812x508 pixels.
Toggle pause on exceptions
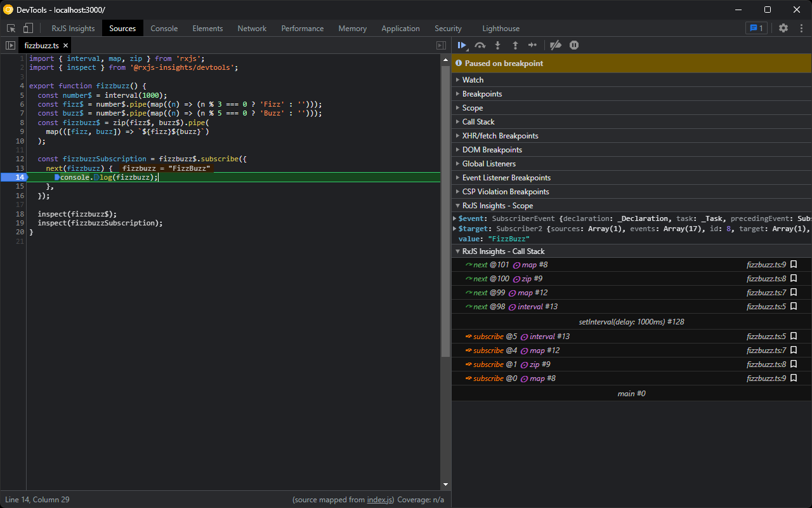574,45
